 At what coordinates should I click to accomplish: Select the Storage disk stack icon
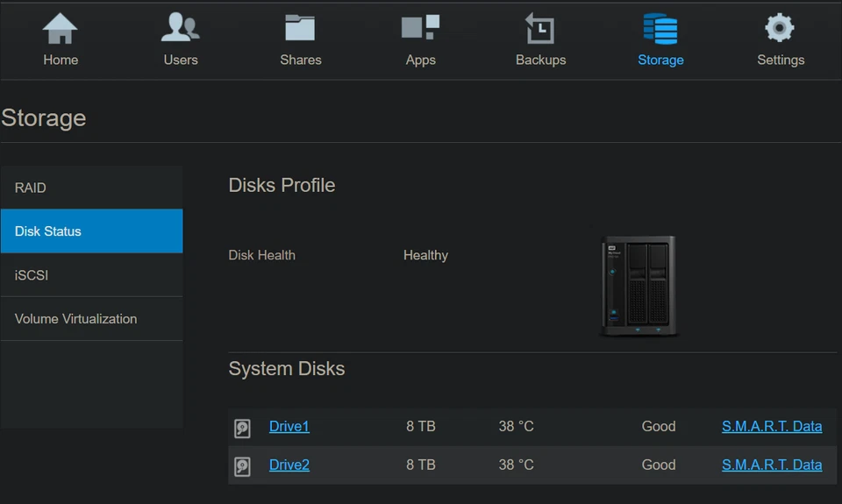click(x=660, y=28)
